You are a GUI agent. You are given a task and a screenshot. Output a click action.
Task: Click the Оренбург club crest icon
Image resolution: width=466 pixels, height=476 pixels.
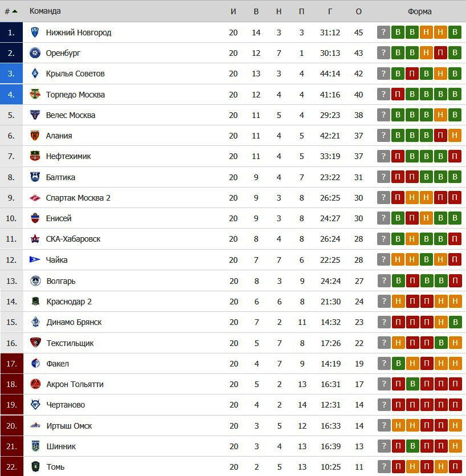point(35,53)
